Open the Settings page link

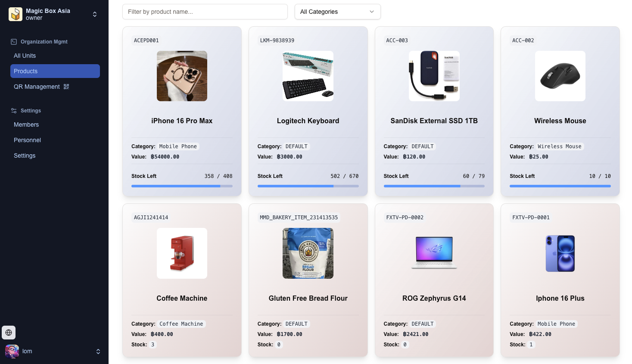tap(25, 156)
